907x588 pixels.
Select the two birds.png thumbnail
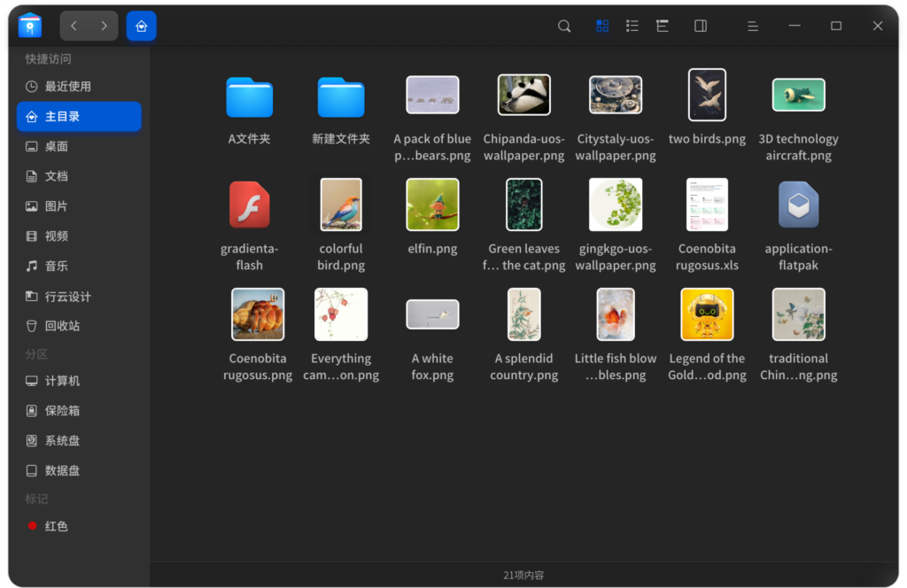[707, 95]
